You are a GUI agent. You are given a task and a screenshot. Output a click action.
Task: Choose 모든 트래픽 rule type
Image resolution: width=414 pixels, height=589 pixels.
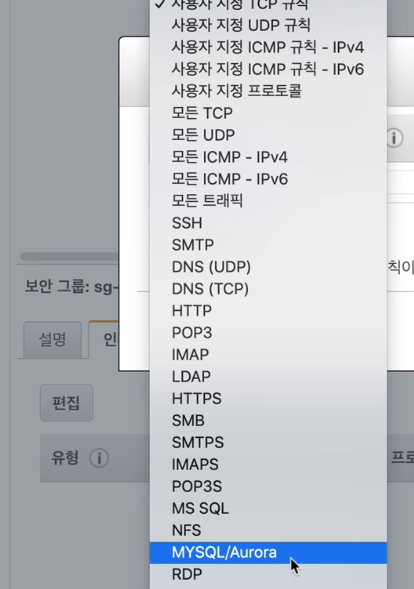pos(268,201)
